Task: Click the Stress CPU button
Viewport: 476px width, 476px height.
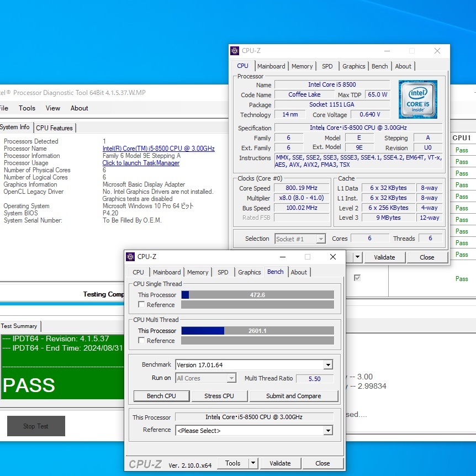Action: [219, 396]
